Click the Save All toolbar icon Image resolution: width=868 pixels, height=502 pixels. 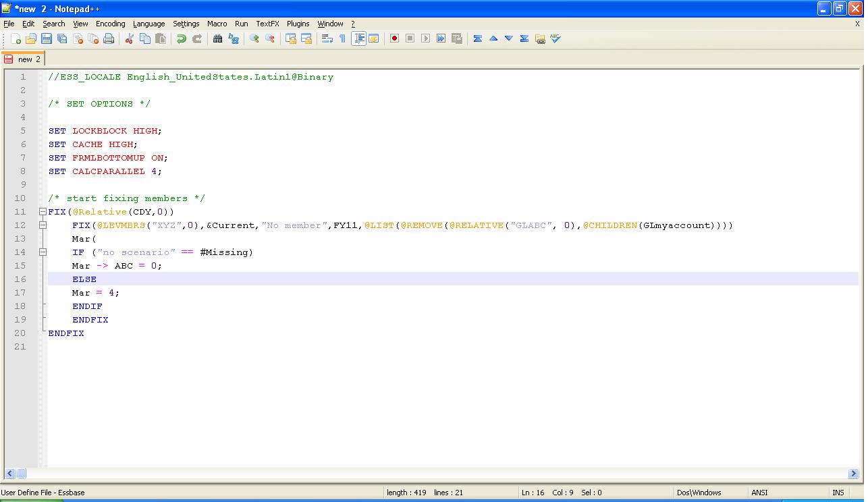[x=62, y=38]
